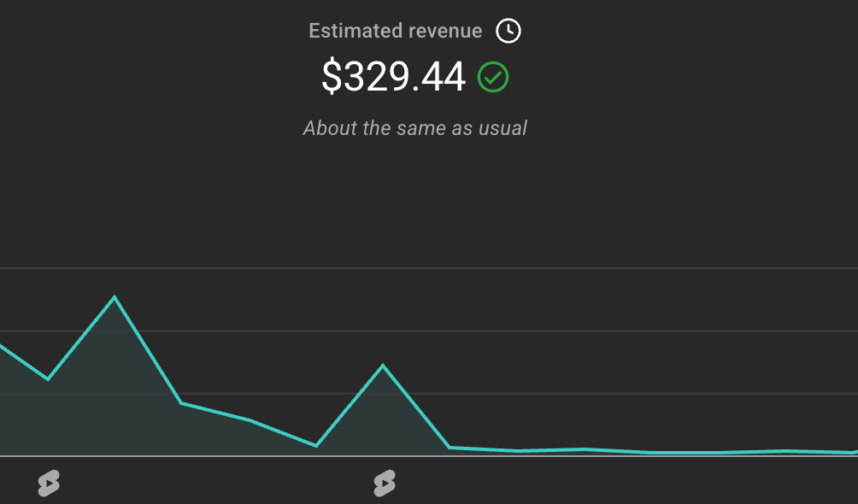
Task: Click the second spike on the revenue line
Action: (x=383, y=363)
